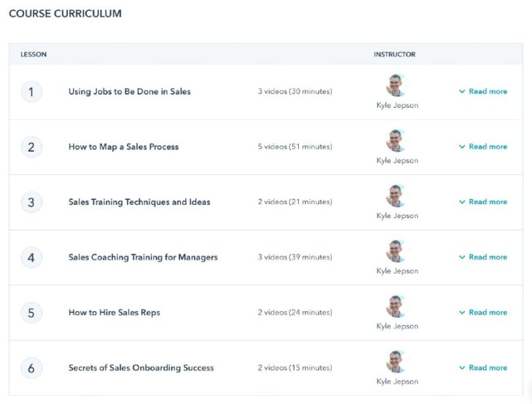Click lesson 5 number circle icon

31,313
